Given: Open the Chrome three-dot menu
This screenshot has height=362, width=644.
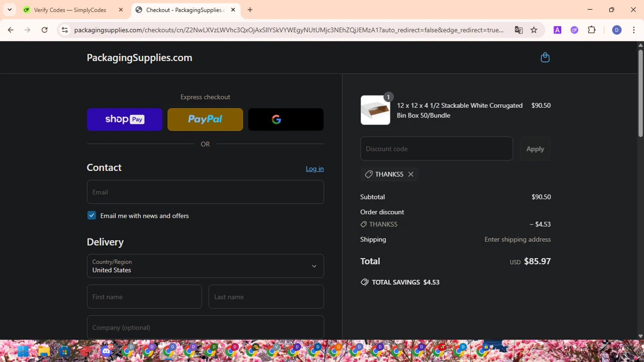Looking at the screenshot, I should point(634,30).
